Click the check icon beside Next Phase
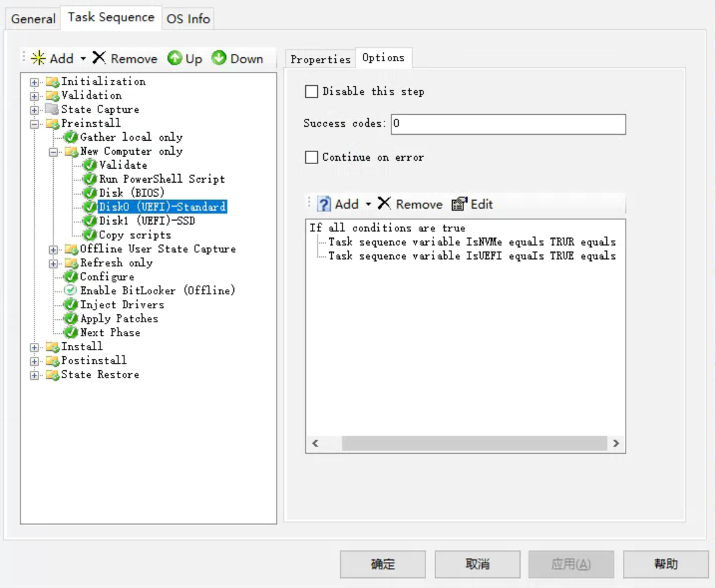Image resolution: width=716 pixels, height=588 pixels. click(70, 332)
